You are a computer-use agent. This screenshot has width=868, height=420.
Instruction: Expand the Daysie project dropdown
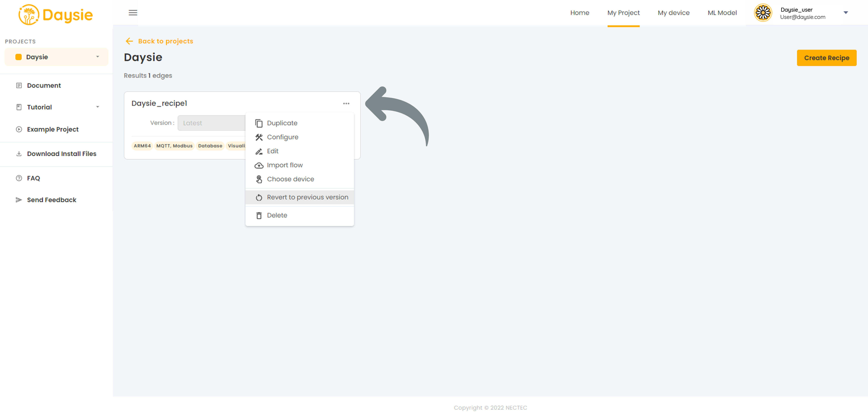tap(98, 57)
